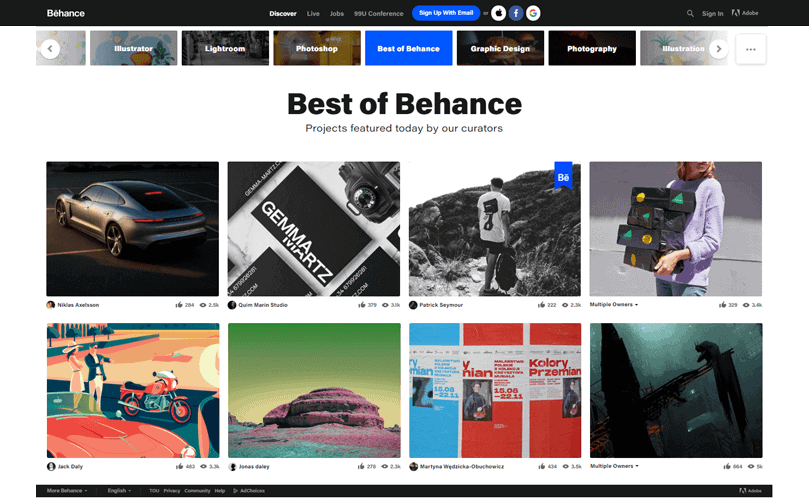The width and height of the screenshot is (809, 500).
Task: Open more categories with the ellipsis button
Action: [751, 49]
